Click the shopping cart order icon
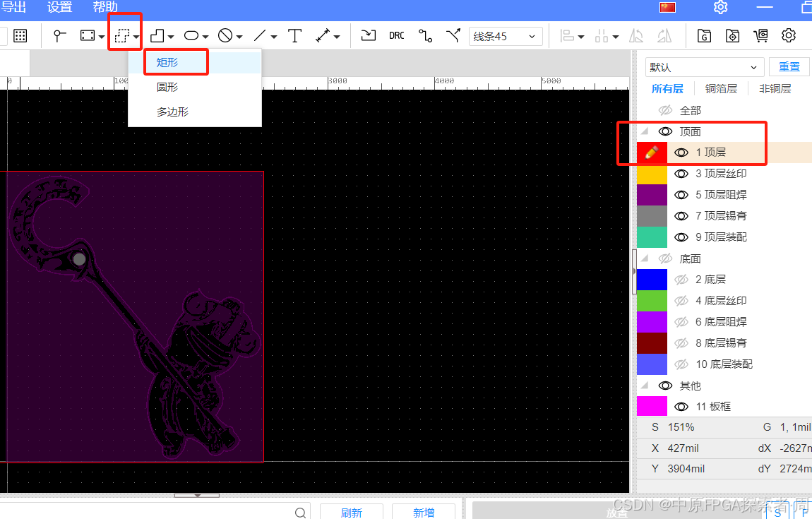 pyautogui.click(x=760, y=36)
